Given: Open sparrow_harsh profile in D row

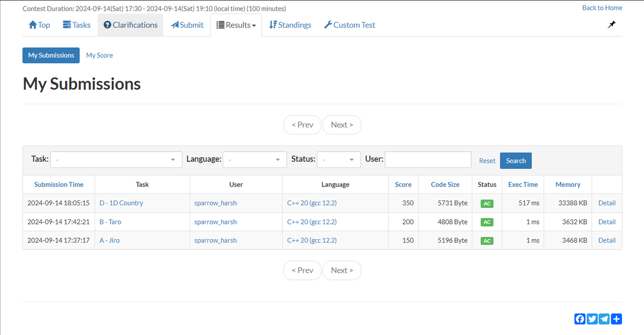Looking at the screenshot, I should [x=215, y=203].
